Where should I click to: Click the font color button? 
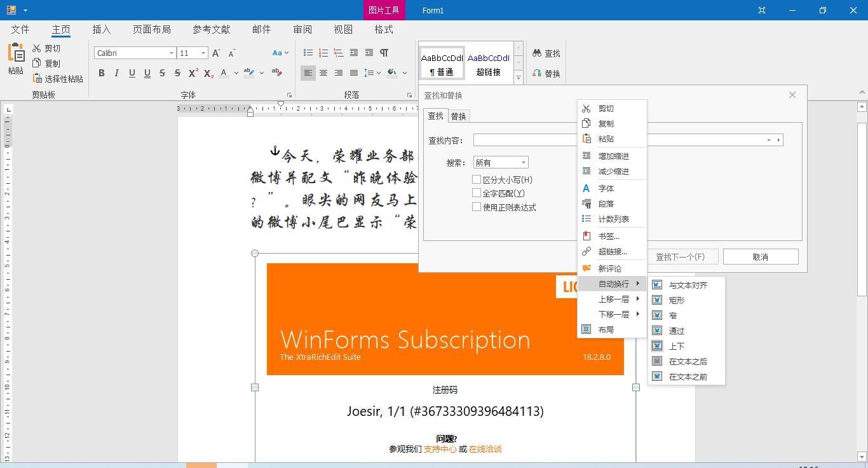click(224, 73)
